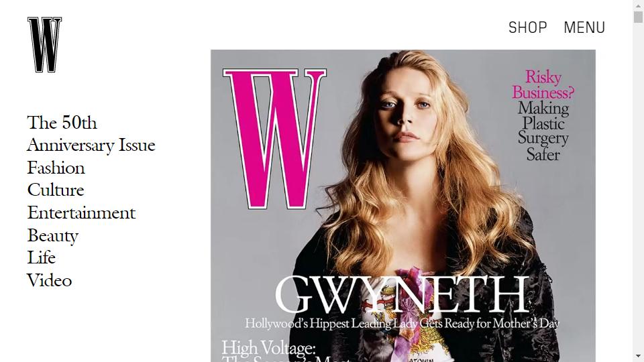
Task: Open the MENU navigation
Action: (584, 27)
